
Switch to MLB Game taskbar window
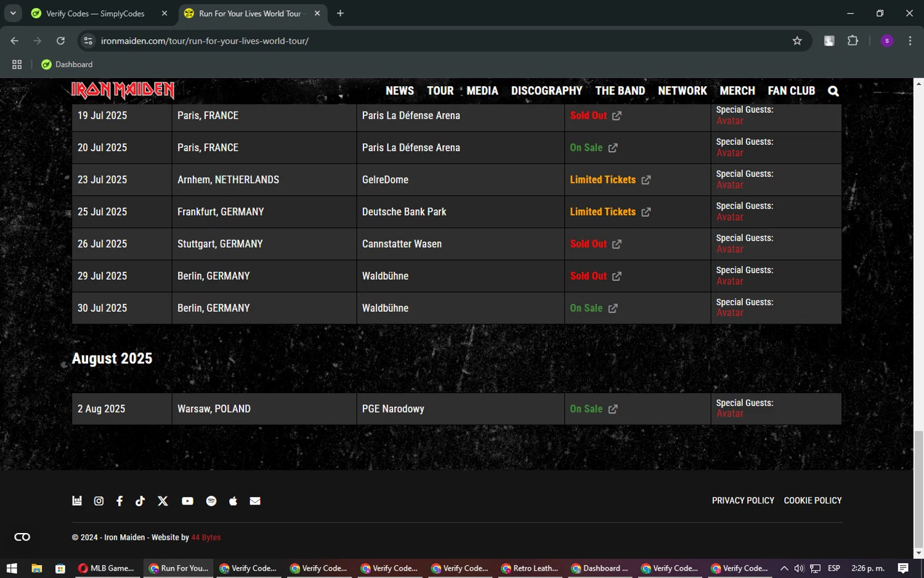[x=107, y=568]
